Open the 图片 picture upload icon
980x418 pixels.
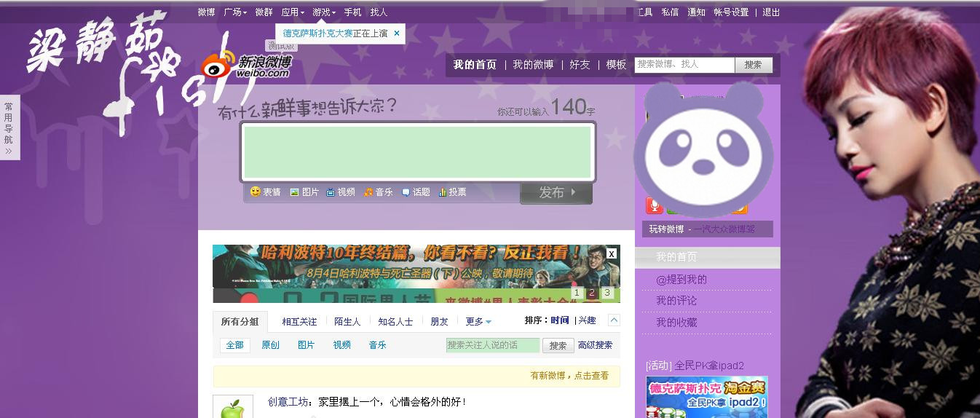[294, 192]
